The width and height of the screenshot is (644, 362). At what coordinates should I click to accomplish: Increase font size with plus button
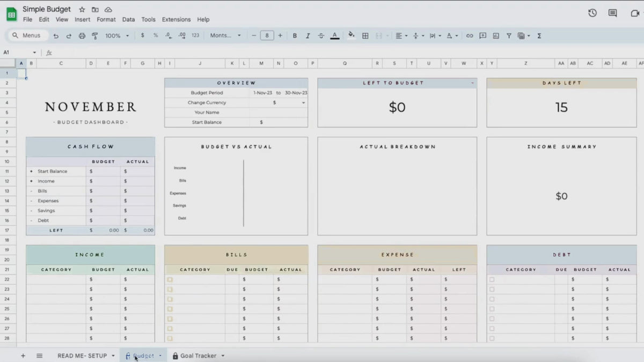click(x=280, y=36)
